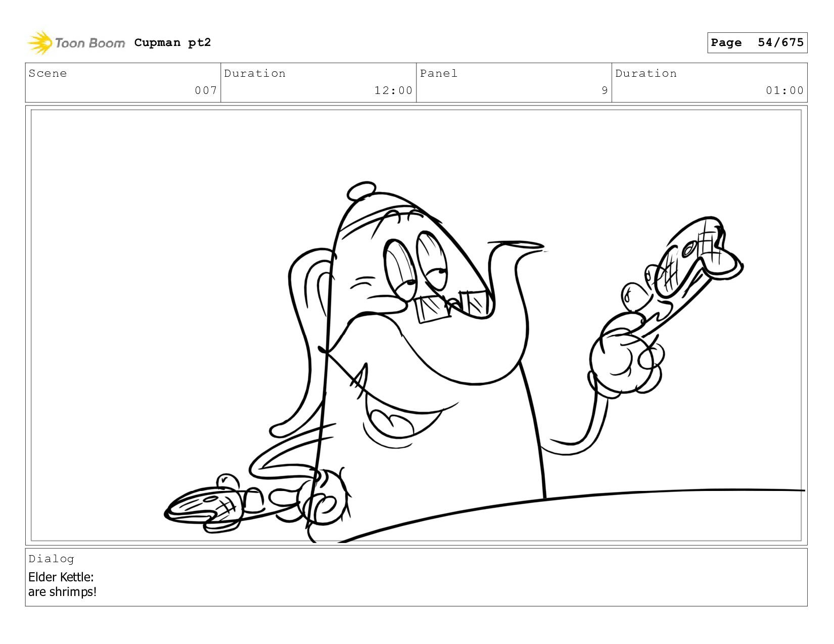Select the panel duration value "01:00"
Viewport: 834px width, 644px height.
point(785,90)
